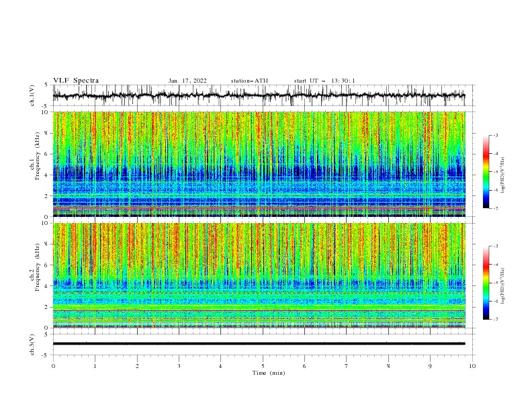Click the ch.1 spectrogram panel

click(259, 164)
